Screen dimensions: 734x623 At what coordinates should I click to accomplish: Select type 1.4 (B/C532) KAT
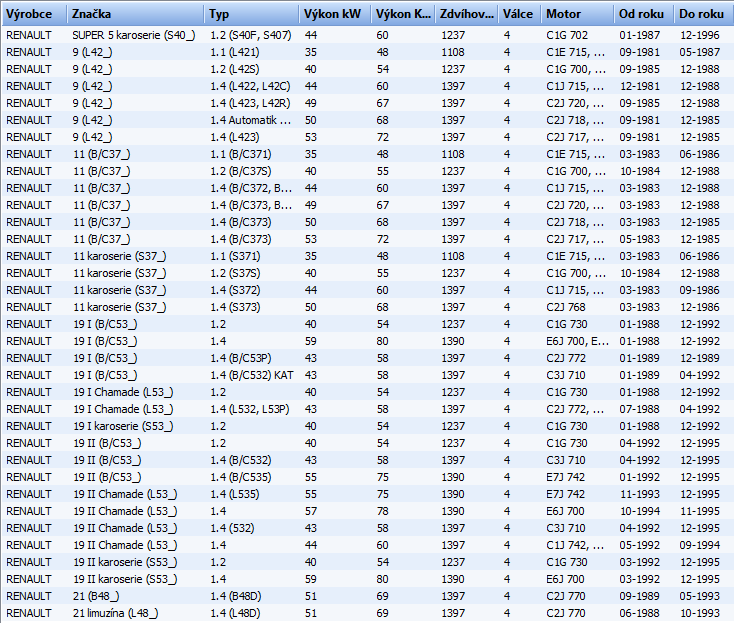[x=252, y=375]
